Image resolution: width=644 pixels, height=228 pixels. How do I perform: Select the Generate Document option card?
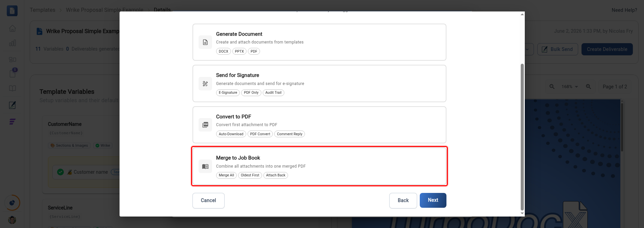[x=319, y=42]
